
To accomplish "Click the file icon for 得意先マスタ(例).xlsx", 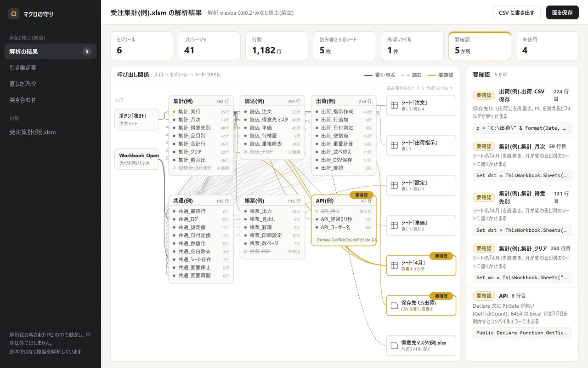I will tap(394, 345).
